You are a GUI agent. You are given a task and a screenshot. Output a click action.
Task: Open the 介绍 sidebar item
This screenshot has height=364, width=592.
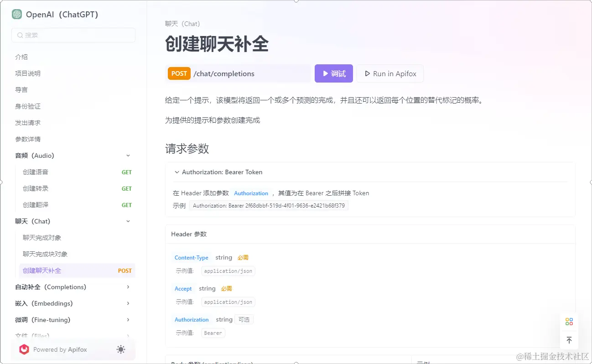pyautogui.click(x=21, y=57)
